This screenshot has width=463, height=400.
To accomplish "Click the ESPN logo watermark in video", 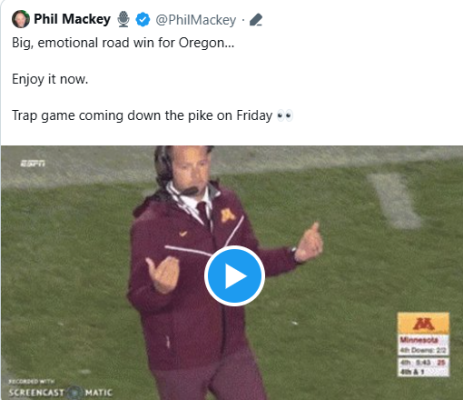I will pos(33,163).
